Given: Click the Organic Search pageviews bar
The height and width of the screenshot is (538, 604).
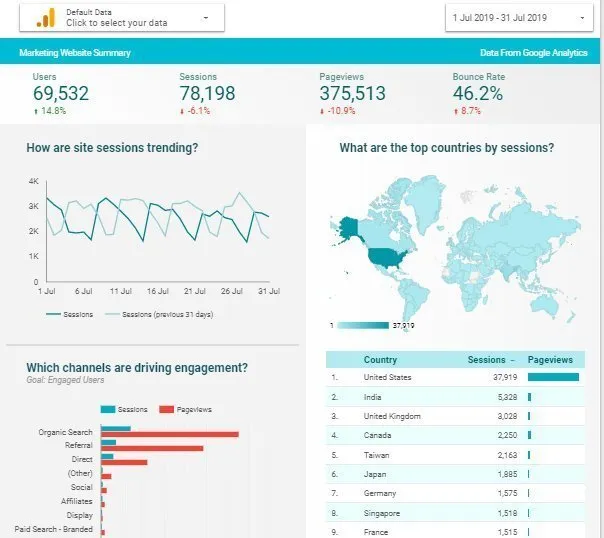Looking at the screenshot, I should (169, 434).
